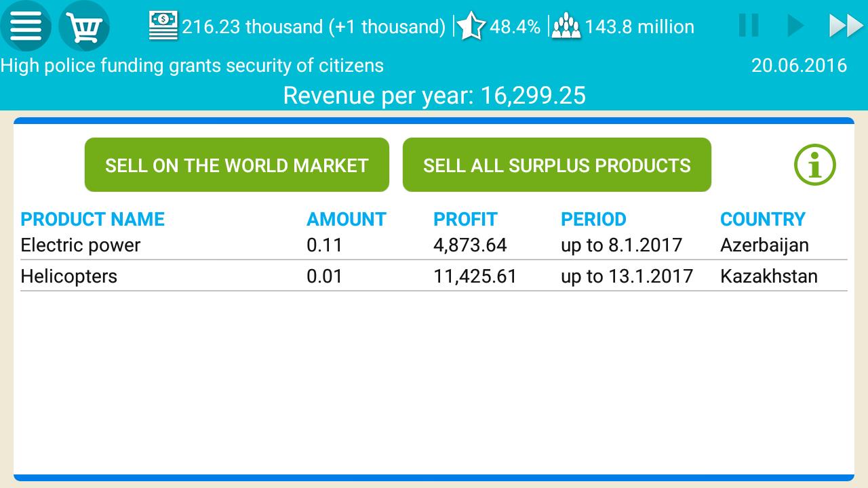Tap the money banknote icon

pos(163,26)
